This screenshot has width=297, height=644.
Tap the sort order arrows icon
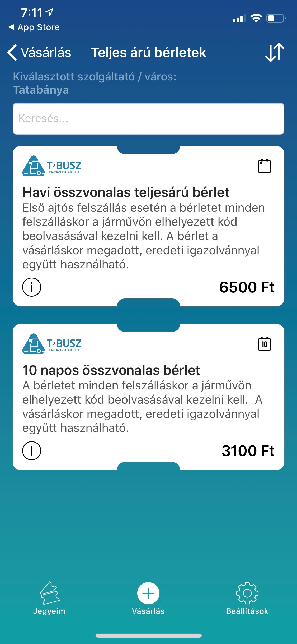[x=275, y=52]
